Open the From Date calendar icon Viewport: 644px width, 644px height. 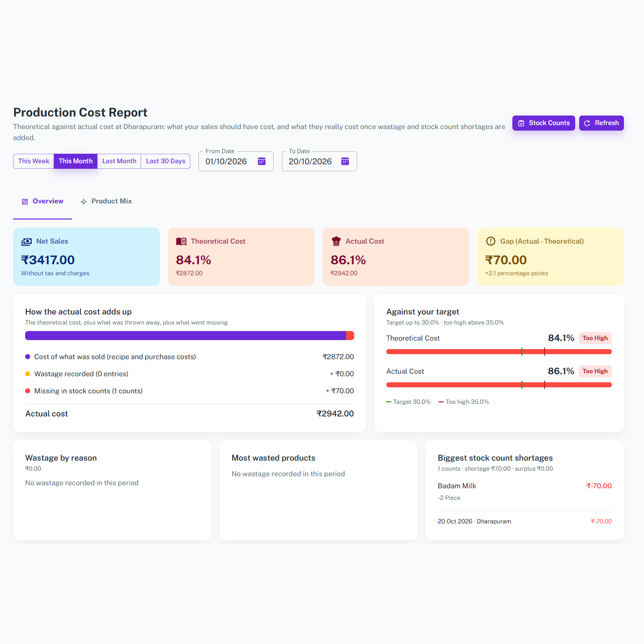click(262, 161)
